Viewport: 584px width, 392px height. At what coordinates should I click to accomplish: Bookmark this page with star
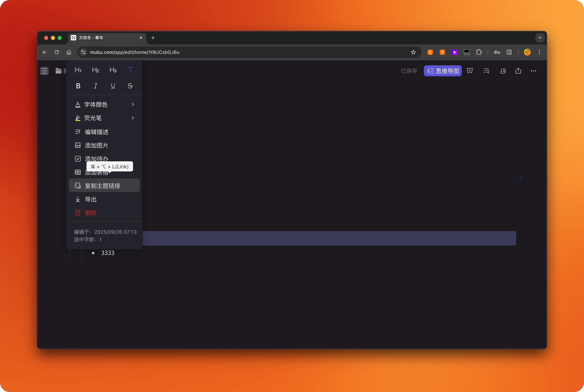413,52
